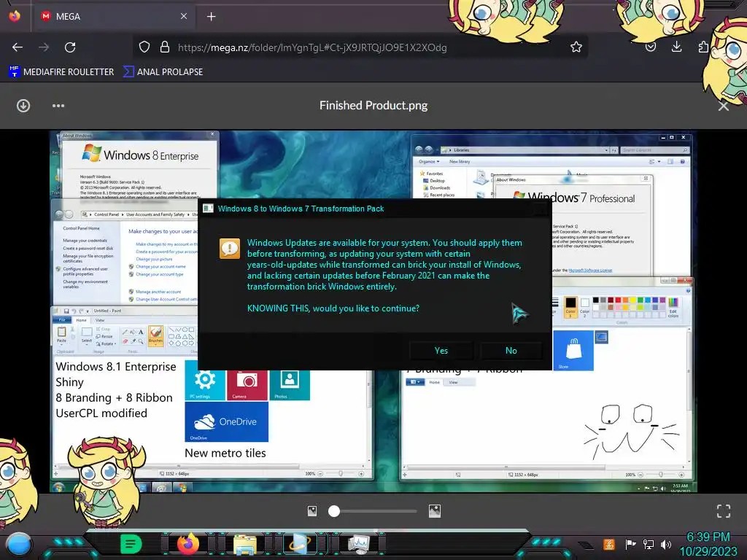Screen dimensions: 747x560
Task: Download Finished Product.png from the viewer
Action: (23, 106)
